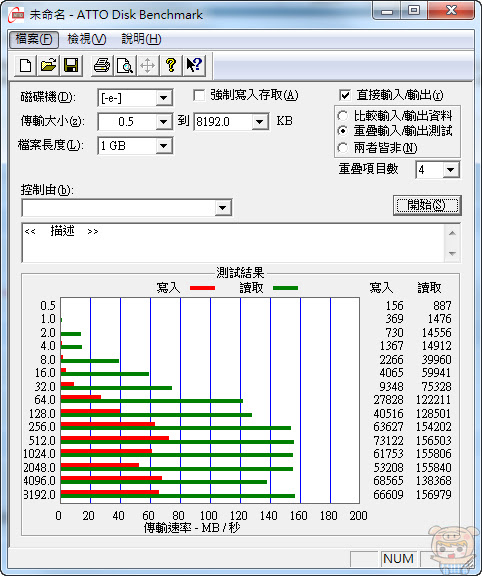Click the 512.0 row label in chart
The image size is (482, 576).
click(x=42, y=440)
